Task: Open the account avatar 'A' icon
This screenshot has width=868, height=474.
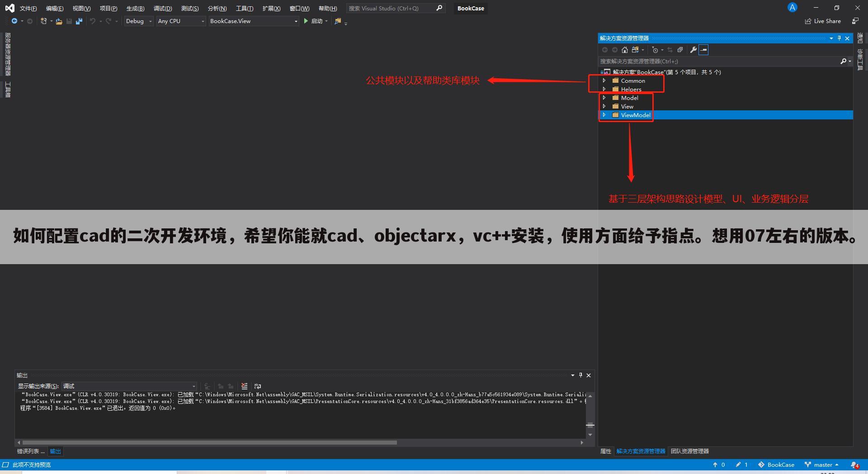Action: coord(792,7)
